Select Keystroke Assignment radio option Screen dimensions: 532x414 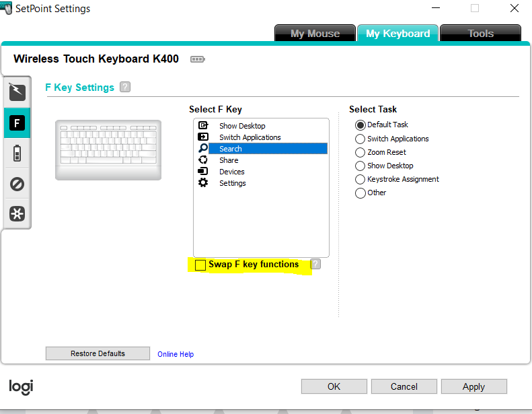(360, 179)
